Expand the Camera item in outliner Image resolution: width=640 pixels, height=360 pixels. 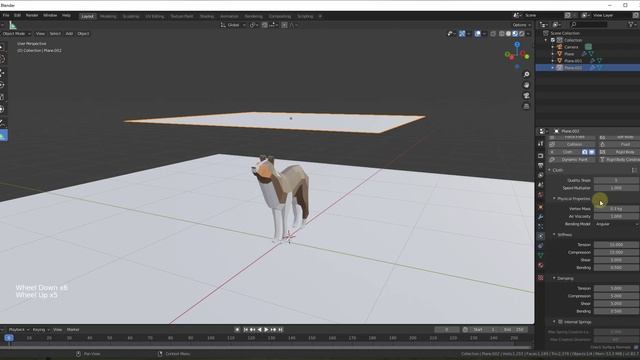tap(553, 47)
